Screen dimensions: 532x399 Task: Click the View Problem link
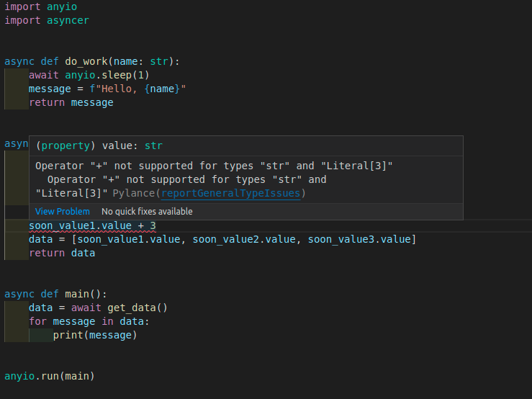point(63,212)
